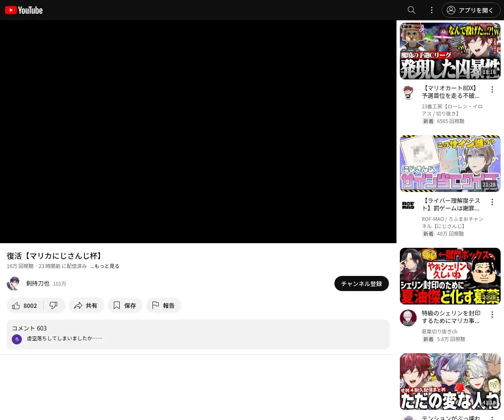This screenshot has width=504, height=420.
Task: Subscribe with チャンネル登録 button
Action: pyautogui.click(x=362, y=283)
